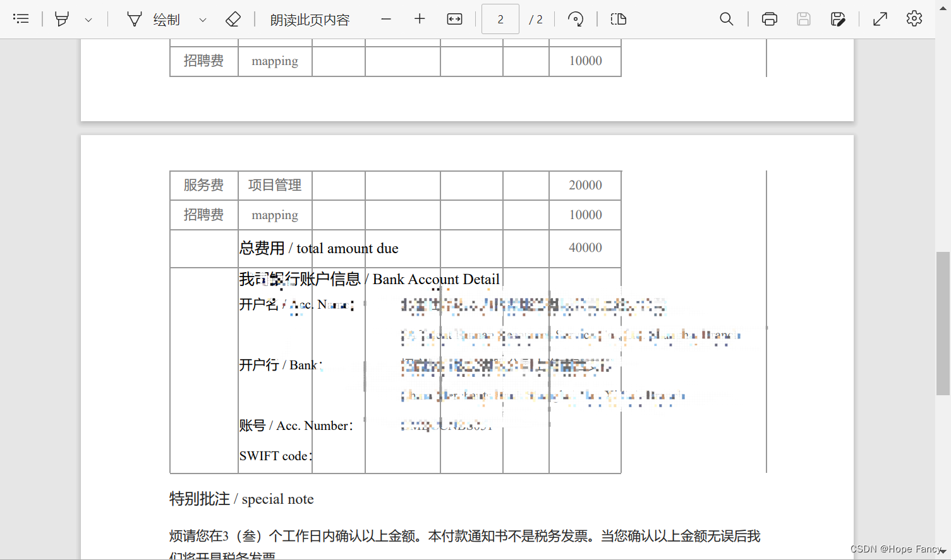Enter full screen mode
The image size is (951, 560).
880,19
